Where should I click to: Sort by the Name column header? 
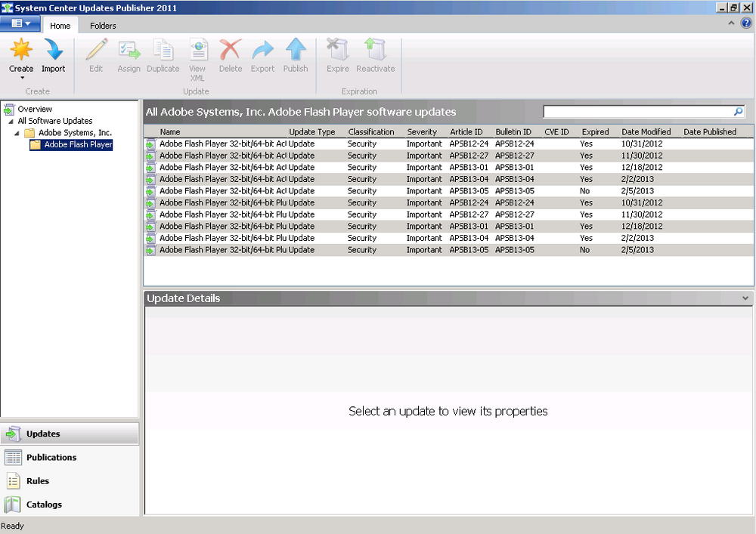[x=170, y=132]
